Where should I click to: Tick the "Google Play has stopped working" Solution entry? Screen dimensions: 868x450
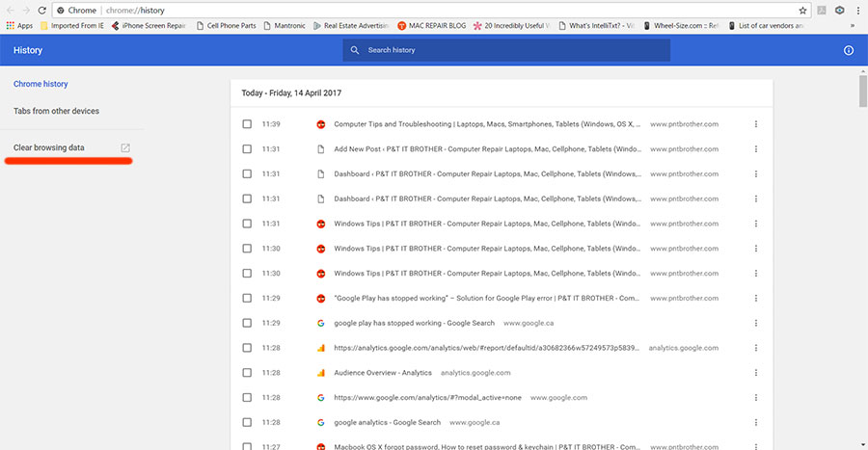coord(247,298)
